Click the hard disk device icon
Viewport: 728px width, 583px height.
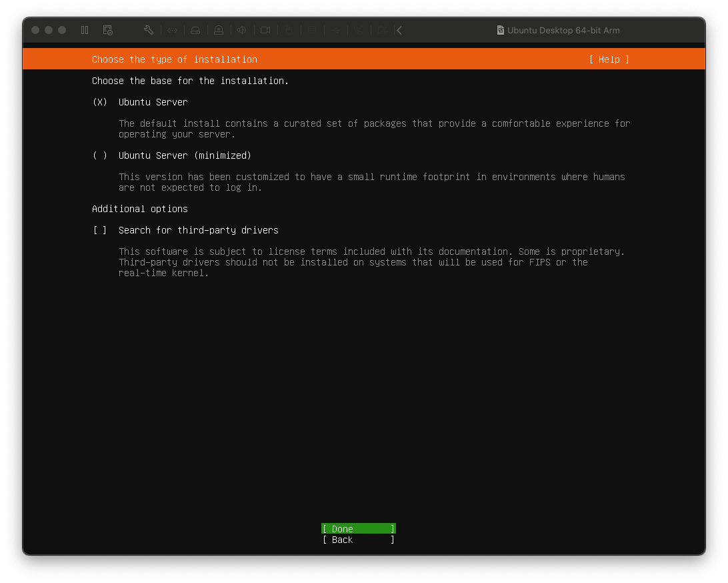195,30
